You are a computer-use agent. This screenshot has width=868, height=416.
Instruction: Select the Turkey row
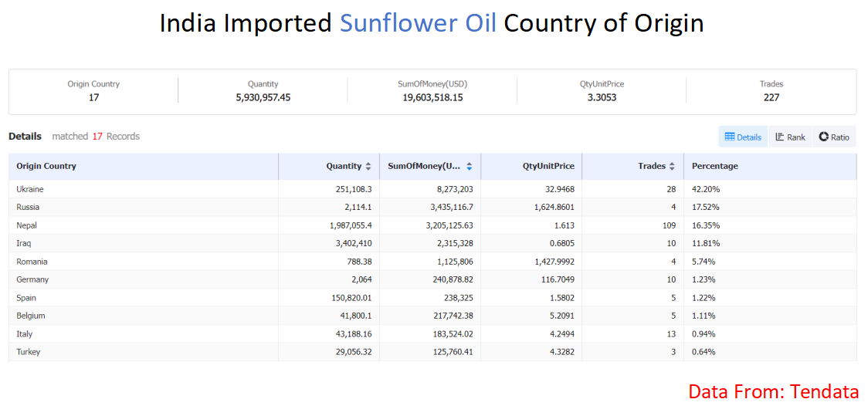pos(433,352)
